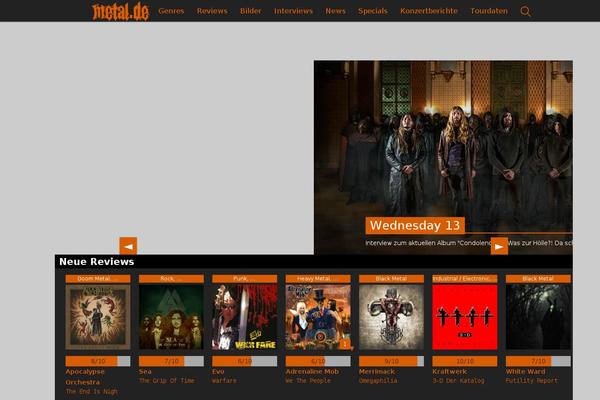Open the Reviews menu

tap(212, 11)
